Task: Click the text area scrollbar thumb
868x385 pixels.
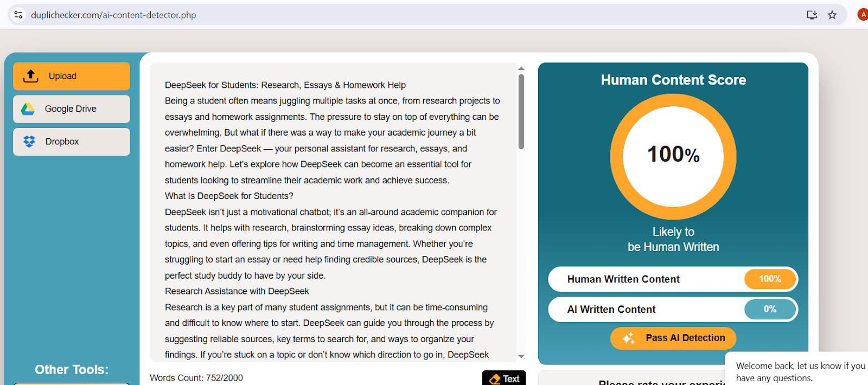Action: pyautogui.click(x=521, y=111)
